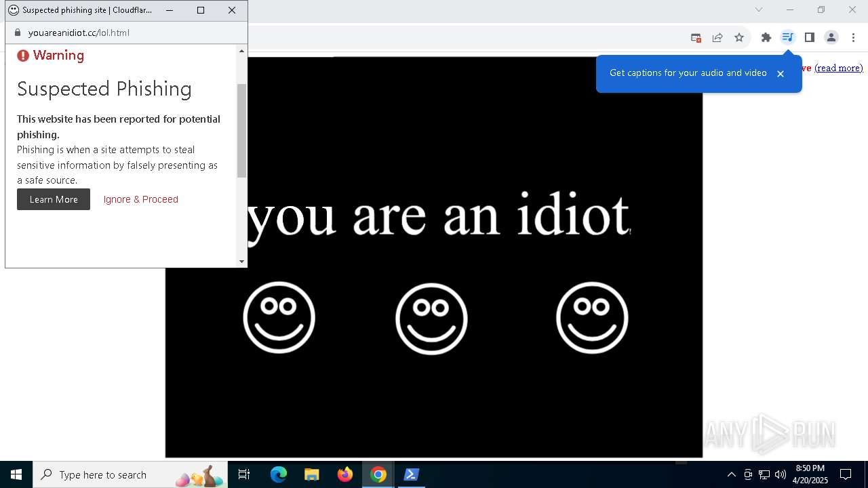Click the blocked popup indicator icon
Viewport: 868px width, 488px height.
pyautogui.click(x=696, y=37)
